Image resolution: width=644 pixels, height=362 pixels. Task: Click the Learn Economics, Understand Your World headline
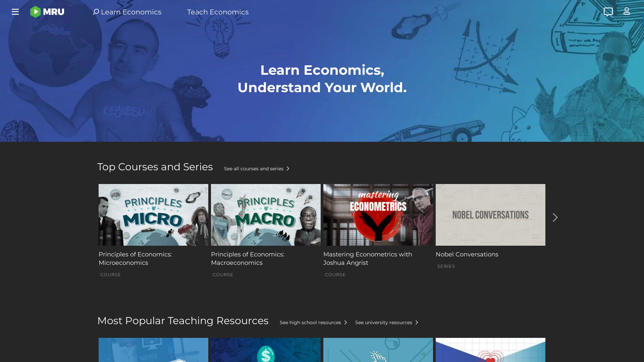tap(322, 79)
